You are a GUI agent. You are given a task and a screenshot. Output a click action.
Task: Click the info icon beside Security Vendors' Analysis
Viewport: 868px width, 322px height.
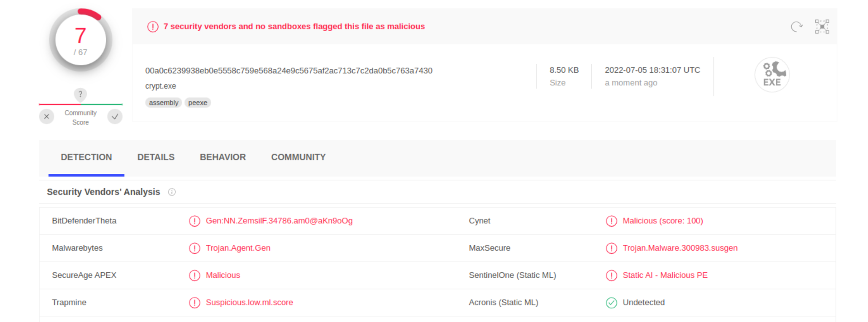point(171,192)
